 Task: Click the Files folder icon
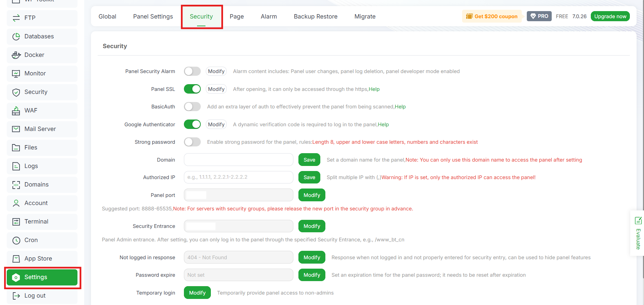16,147
